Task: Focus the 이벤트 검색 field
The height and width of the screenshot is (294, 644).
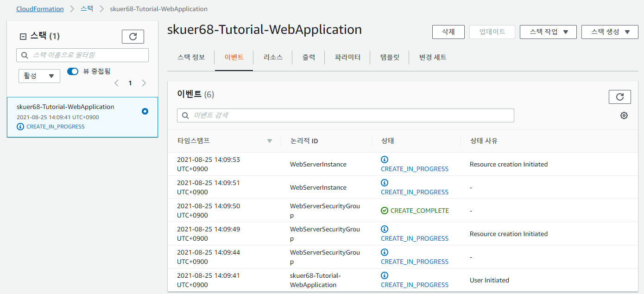Action: coord(346,115)
